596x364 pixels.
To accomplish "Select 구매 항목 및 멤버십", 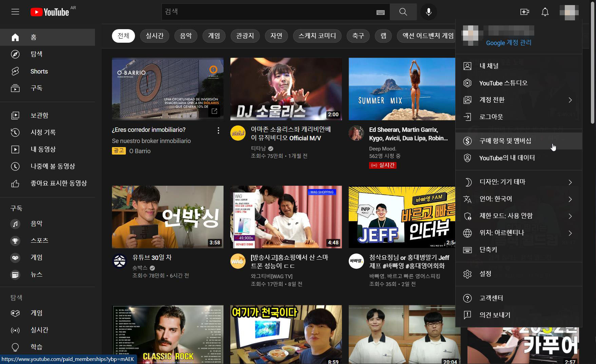I will 519,141.
